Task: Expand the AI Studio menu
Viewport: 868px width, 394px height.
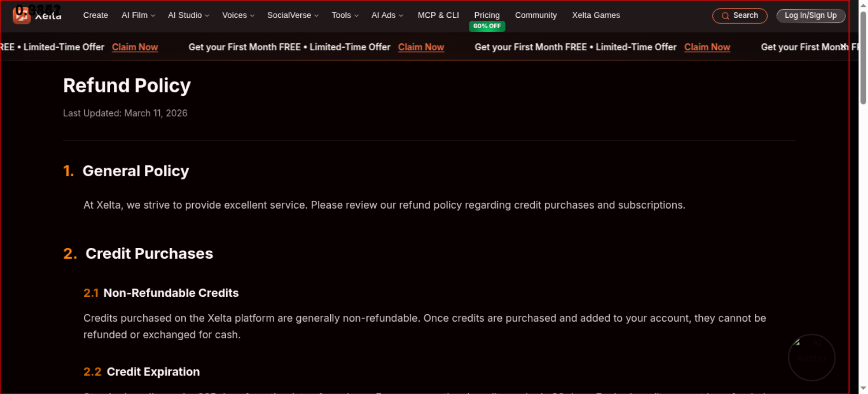Action: 189,15
